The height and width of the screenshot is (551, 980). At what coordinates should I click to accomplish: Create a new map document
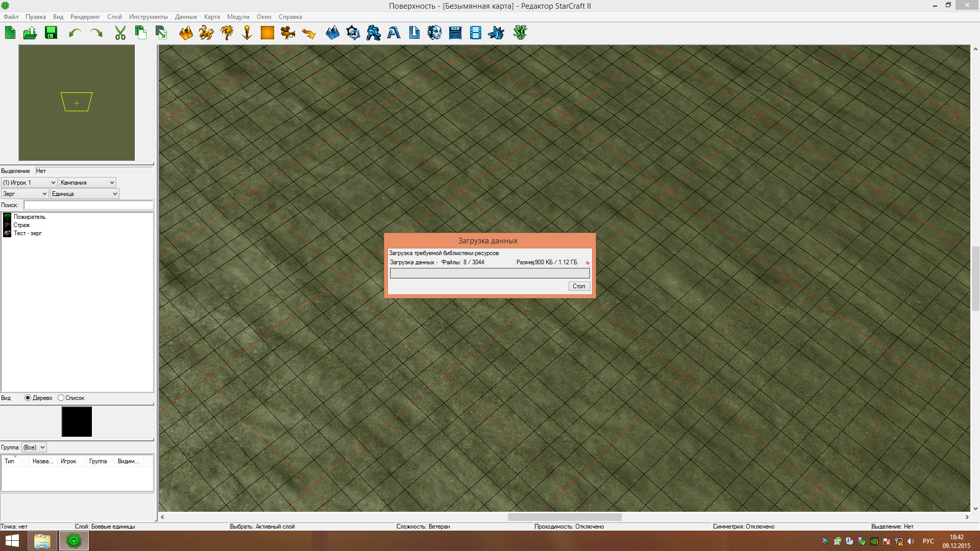tap(10, 33)
